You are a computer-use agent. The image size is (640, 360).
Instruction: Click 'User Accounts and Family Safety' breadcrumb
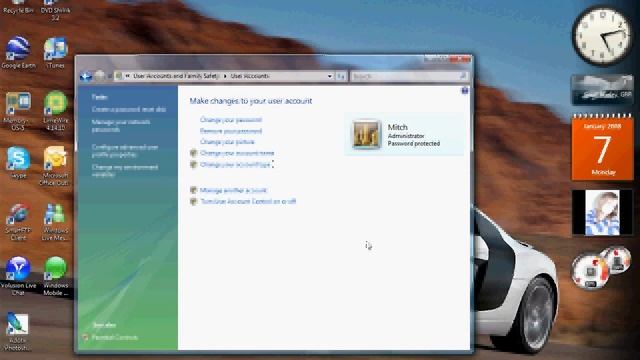(176, 76)
